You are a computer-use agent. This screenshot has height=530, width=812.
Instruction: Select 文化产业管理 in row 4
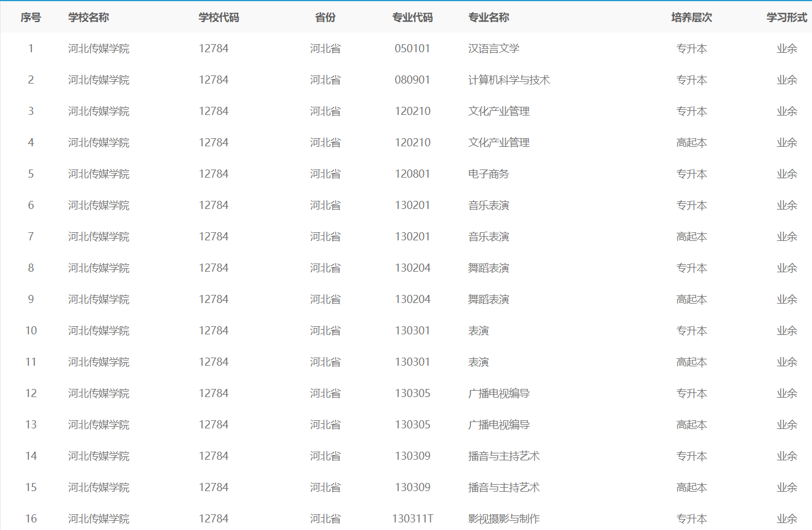coord(499,143)
